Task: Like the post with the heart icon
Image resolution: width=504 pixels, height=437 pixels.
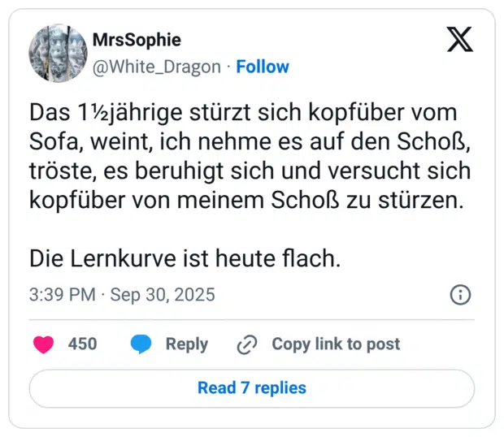Action: (43, 344)
